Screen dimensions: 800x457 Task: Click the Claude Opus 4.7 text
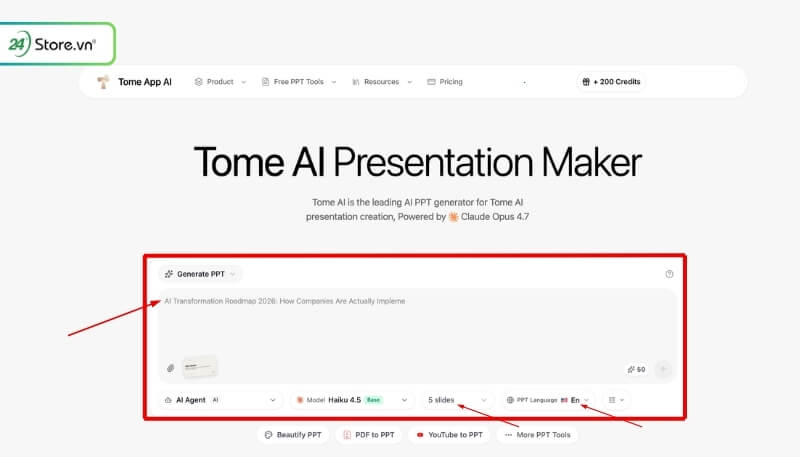(x=495, y=217)
